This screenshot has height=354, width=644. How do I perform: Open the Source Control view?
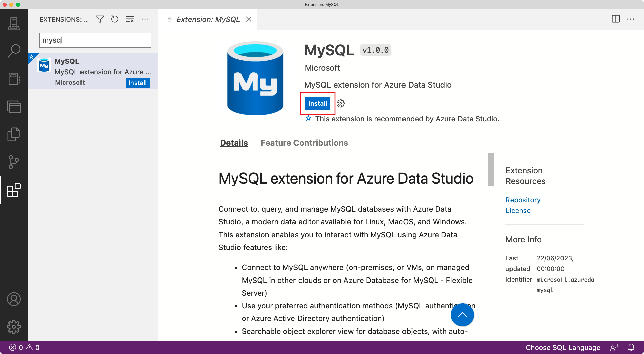point(14,162)
